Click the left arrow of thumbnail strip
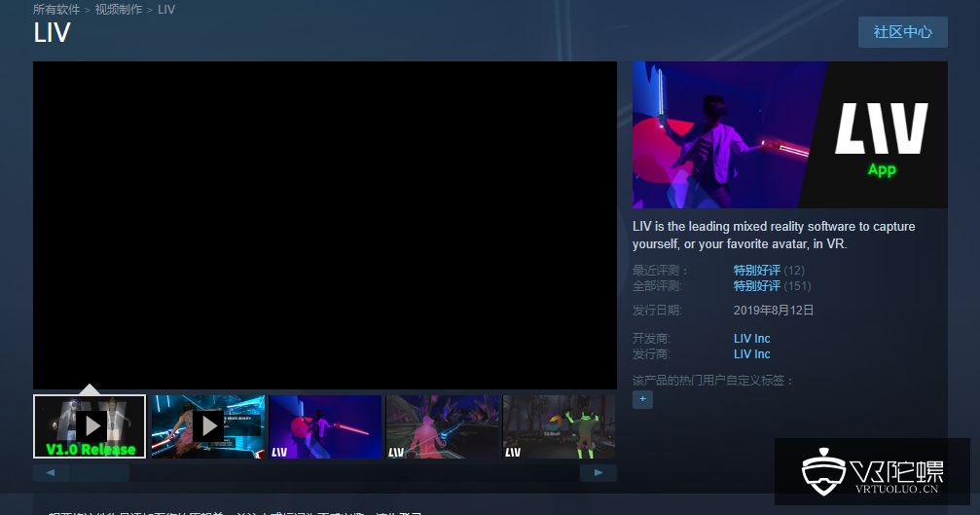This screenshot has height=515, width=980. point(51,472)
